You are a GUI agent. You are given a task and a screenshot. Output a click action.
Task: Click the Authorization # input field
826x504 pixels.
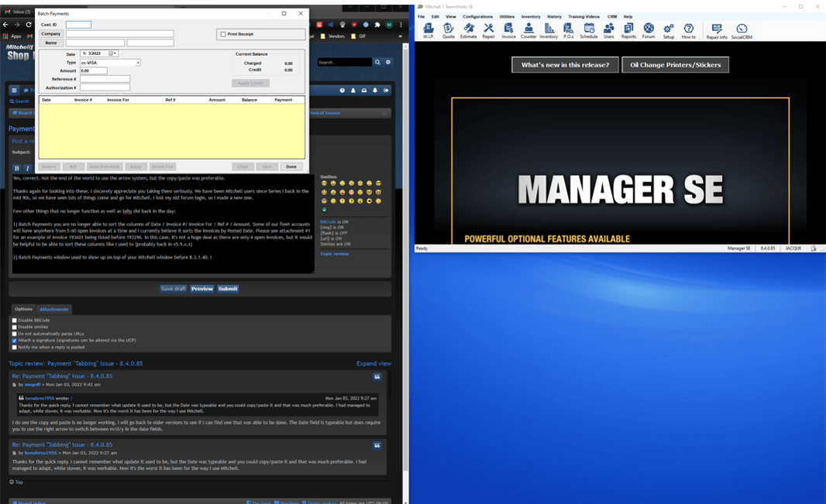105,87
